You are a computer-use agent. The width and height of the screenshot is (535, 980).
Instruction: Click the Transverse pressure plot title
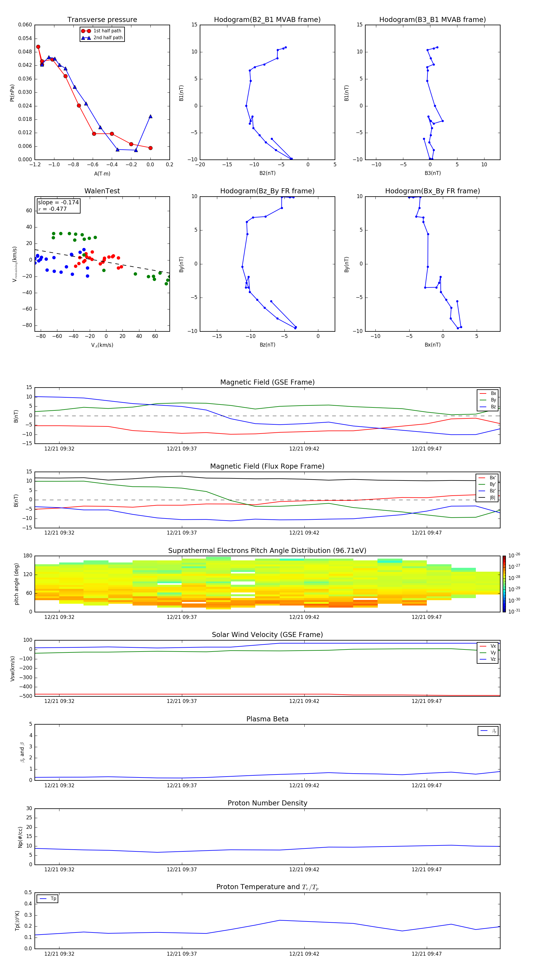pos(102,20)
